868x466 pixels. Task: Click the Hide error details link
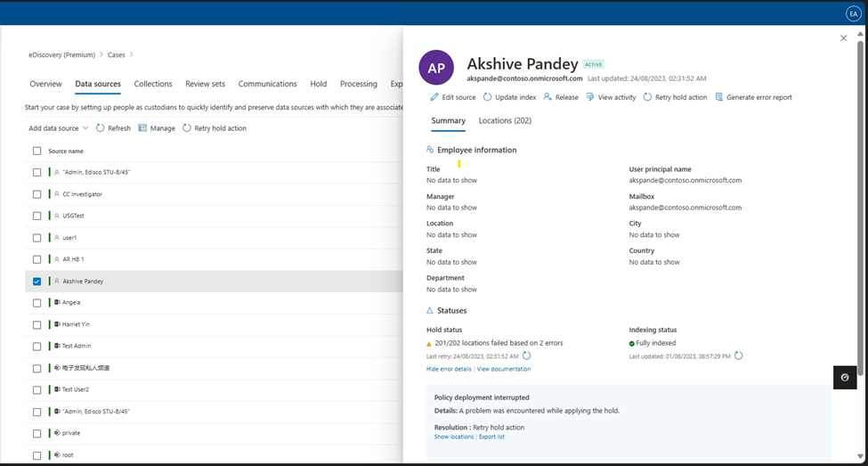pos(449,369)
